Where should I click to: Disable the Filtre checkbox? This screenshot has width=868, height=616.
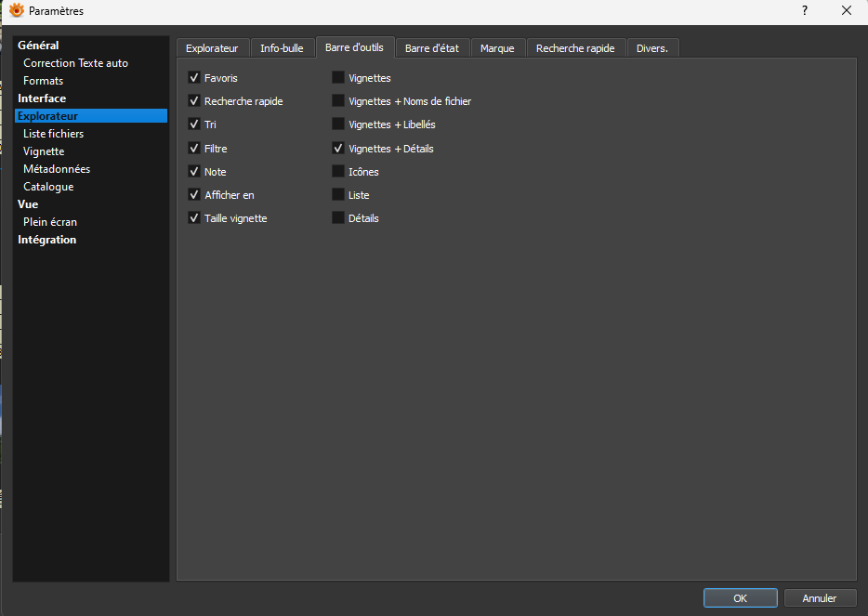click(x=193, y=148)
